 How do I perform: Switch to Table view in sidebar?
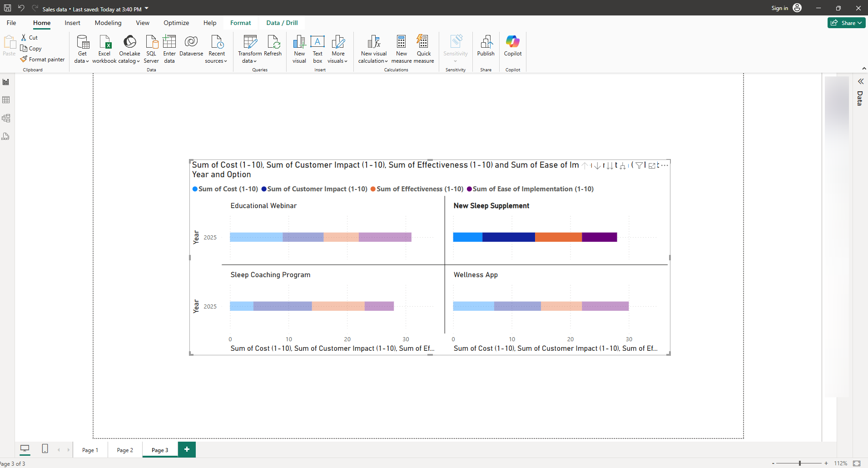click(x=6, y=100)
